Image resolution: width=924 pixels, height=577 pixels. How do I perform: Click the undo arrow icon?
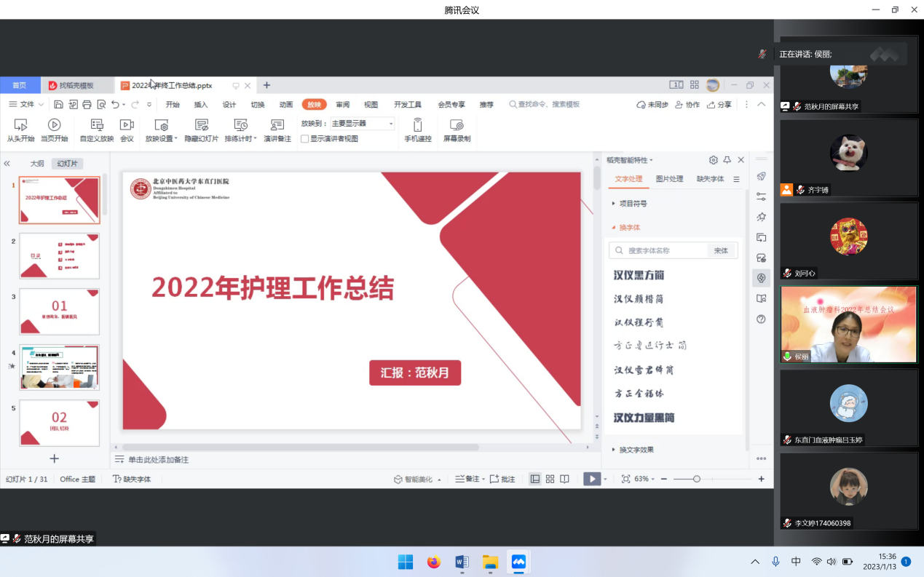tap(115, 105)
